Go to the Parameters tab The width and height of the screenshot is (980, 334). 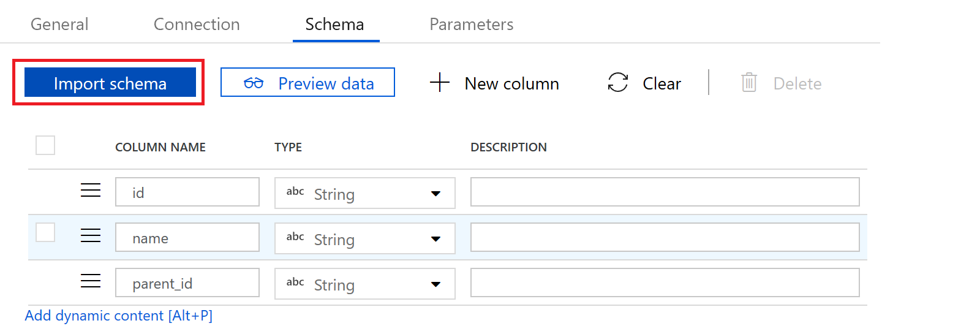[x=471, y=25]
